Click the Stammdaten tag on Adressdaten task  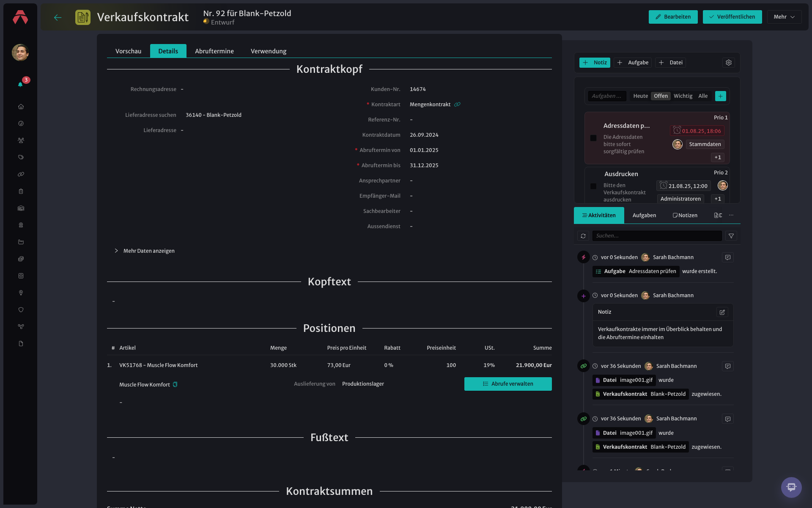(x=705, y=144)
